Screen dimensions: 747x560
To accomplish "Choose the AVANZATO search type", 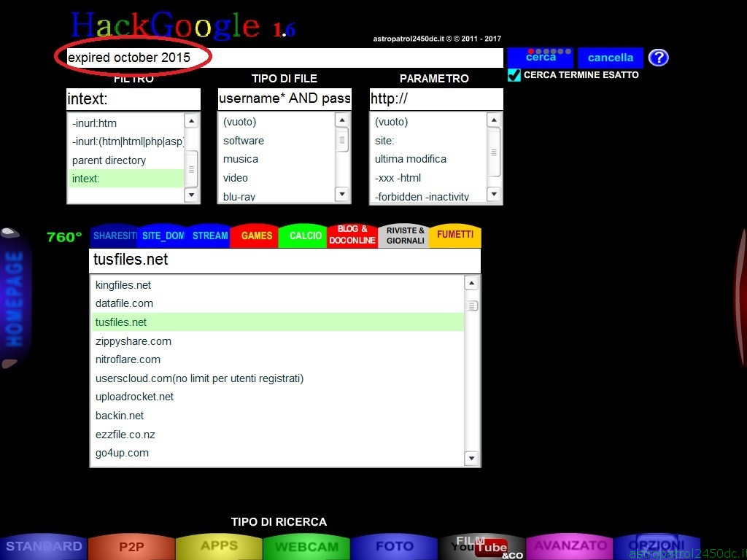I will (570, 547).
